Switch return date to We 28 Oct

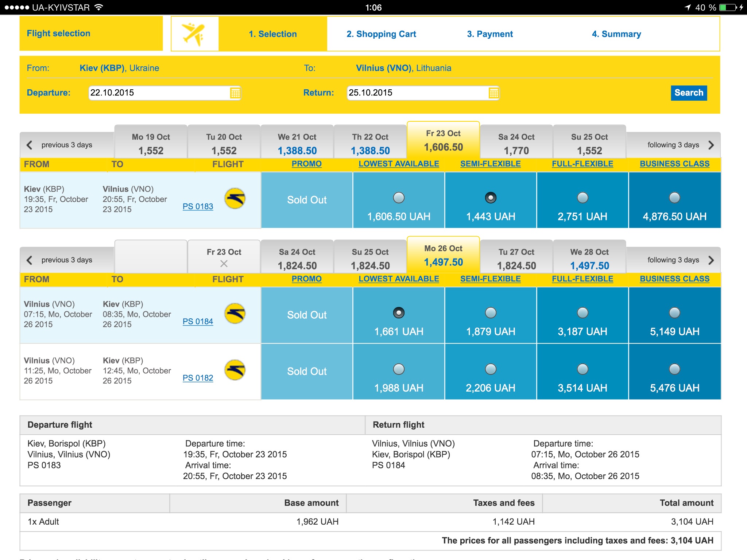589,258
